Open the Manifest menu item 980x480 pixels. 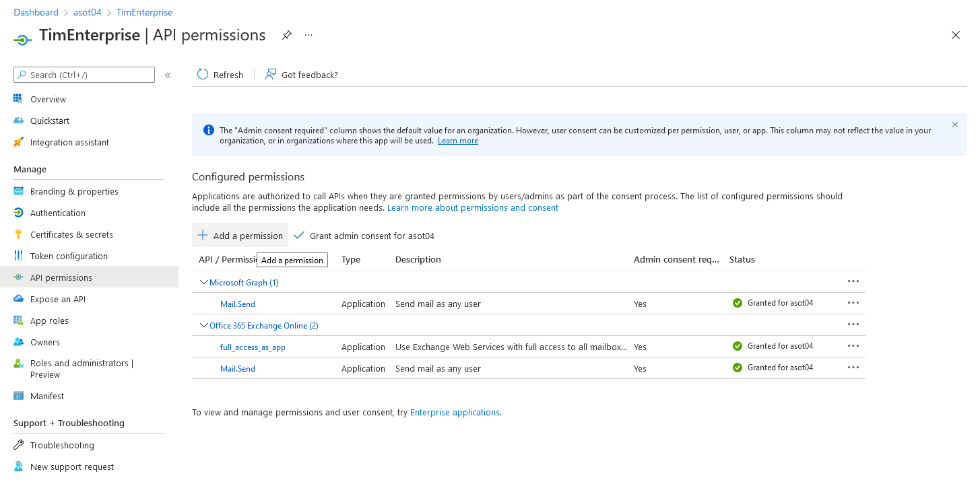click(x=47, y=396)
